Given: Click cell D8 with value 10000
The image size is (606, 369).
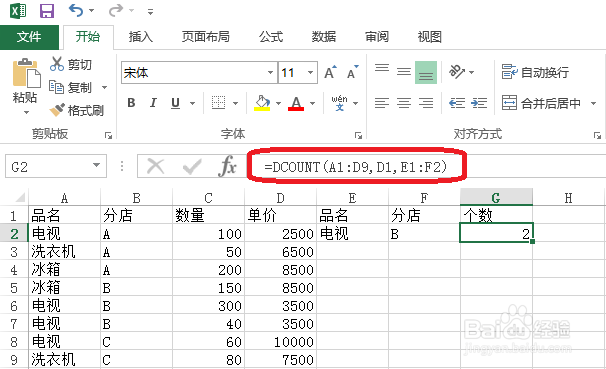Looking at the screenshot, I should [281, 342].
